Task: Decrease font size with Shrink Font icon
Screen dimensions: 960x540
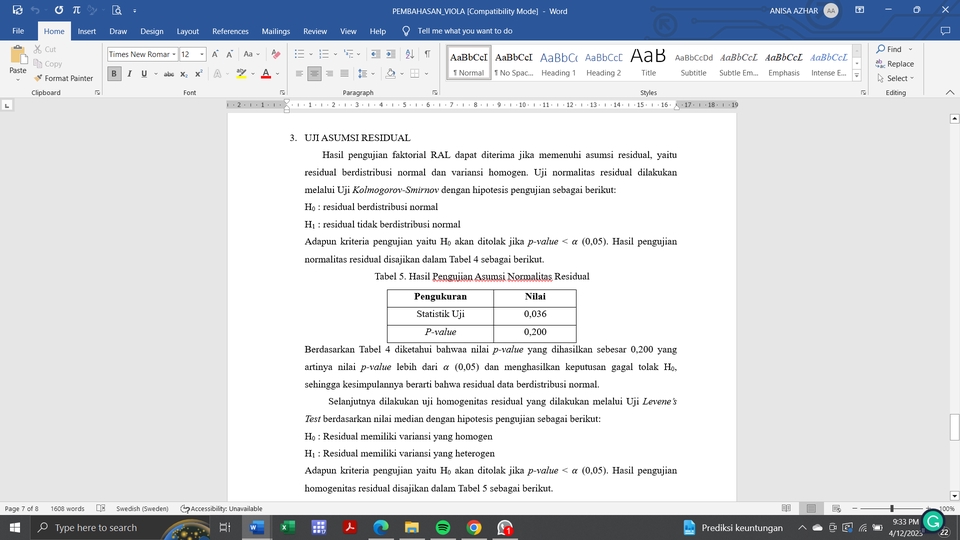Action: 230,54
